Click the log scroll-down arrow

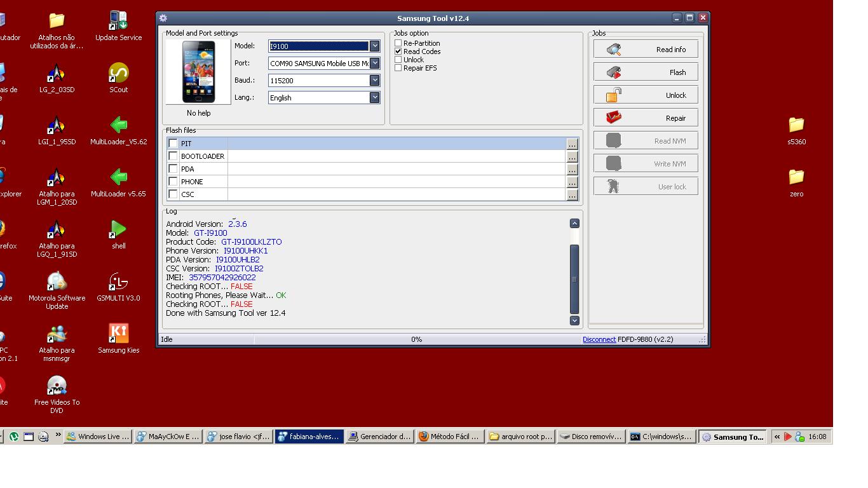click(x=574, y=321)
